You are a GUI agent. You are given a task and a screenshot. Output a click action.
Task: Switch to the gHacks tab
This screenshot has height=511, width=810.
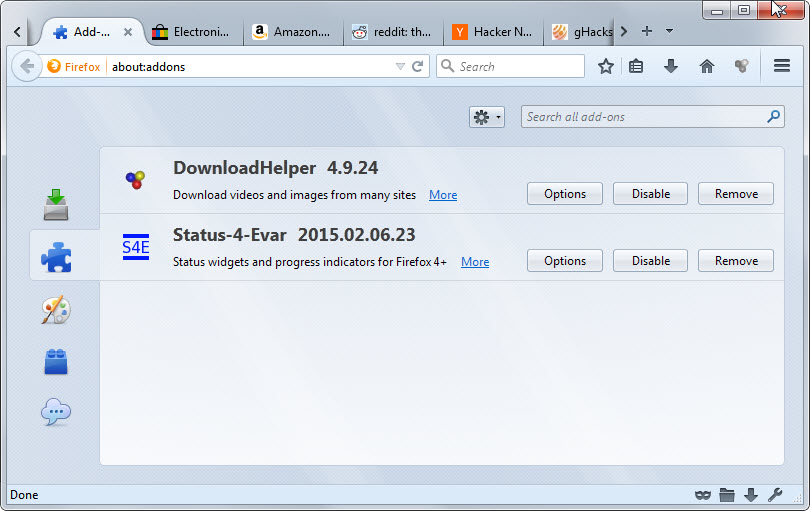pyautogui.click(x=582, y=32)
